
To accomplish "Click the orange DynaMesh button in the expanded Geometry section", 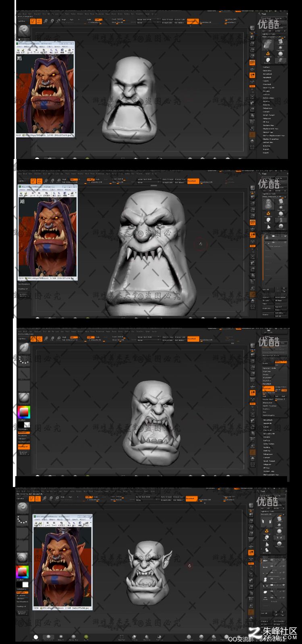I will click(x=268, y=388).
